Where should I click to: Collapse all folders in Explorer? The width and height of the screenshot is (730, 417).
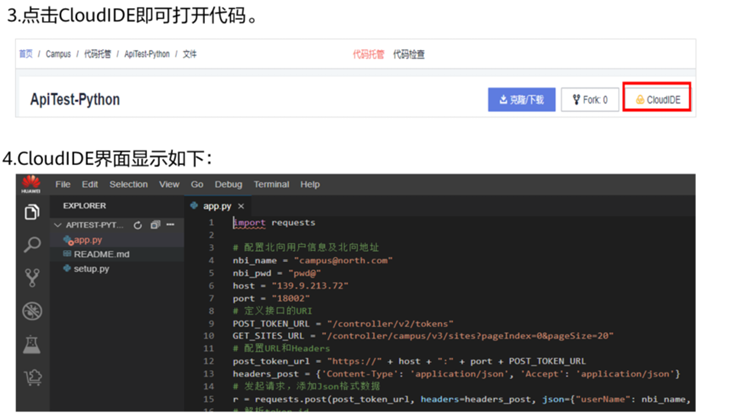(x=155, y=226)
